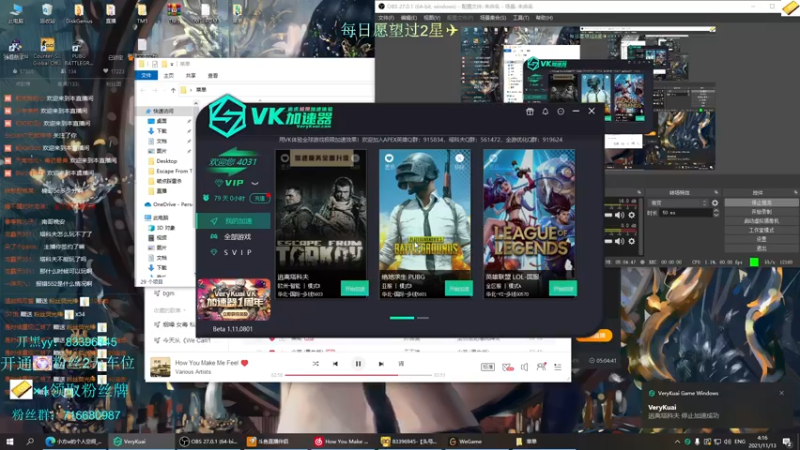Go to second page of game carousel
800x450 pixels.
(423, 318)
